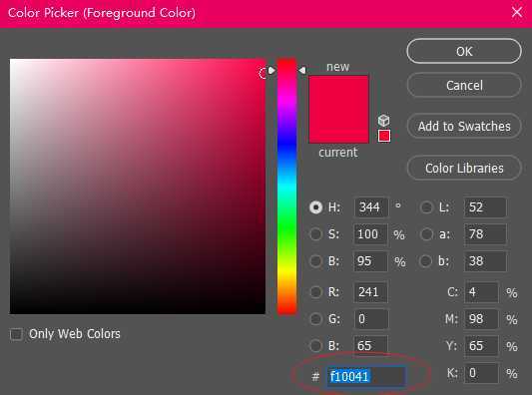Select the Lab b radio button

tap(426, 261)
